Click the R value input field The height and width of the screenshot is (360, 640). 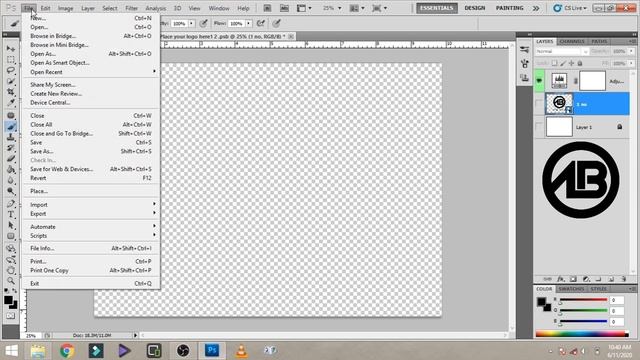pos(617,300)
